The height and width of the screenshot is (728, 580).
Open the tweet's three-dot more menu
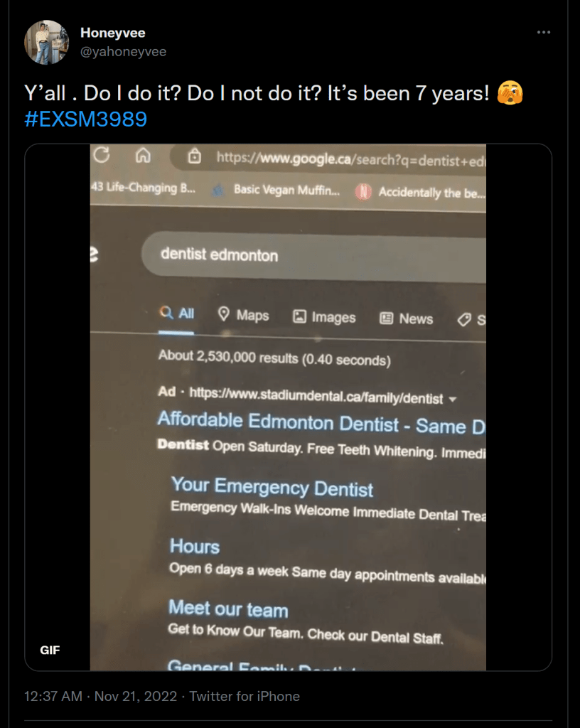[544, 33]
